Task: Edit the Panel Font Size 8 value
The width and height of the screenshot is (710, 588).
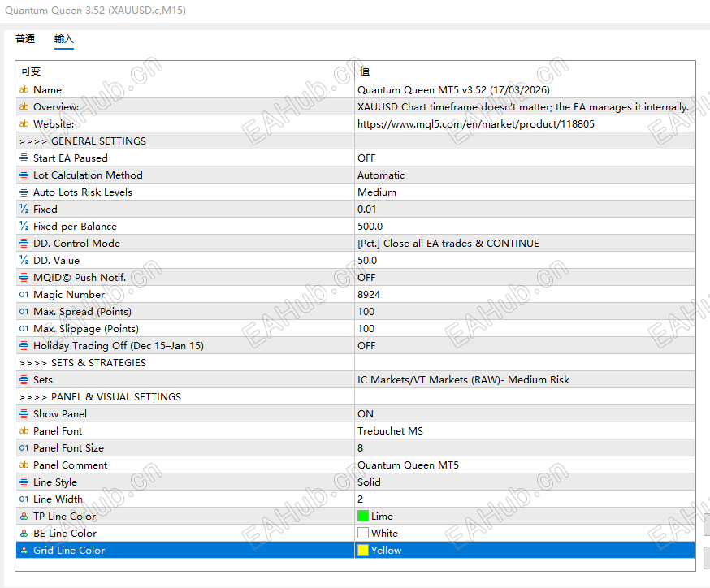Action: point(525,448)
